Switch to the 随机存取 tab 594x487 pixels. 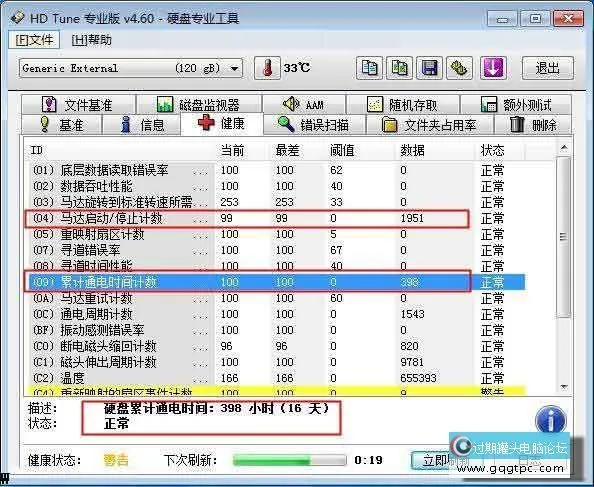click(403, 104)
